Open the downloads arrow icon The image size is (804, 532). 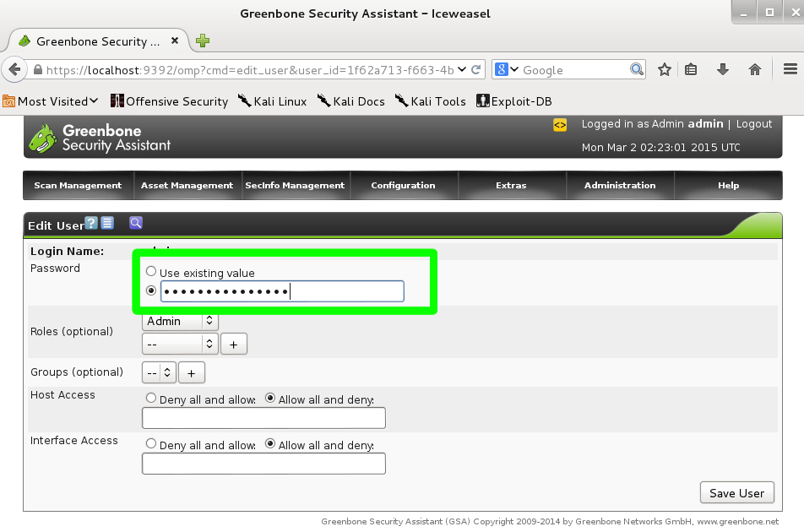click(722, 70)
